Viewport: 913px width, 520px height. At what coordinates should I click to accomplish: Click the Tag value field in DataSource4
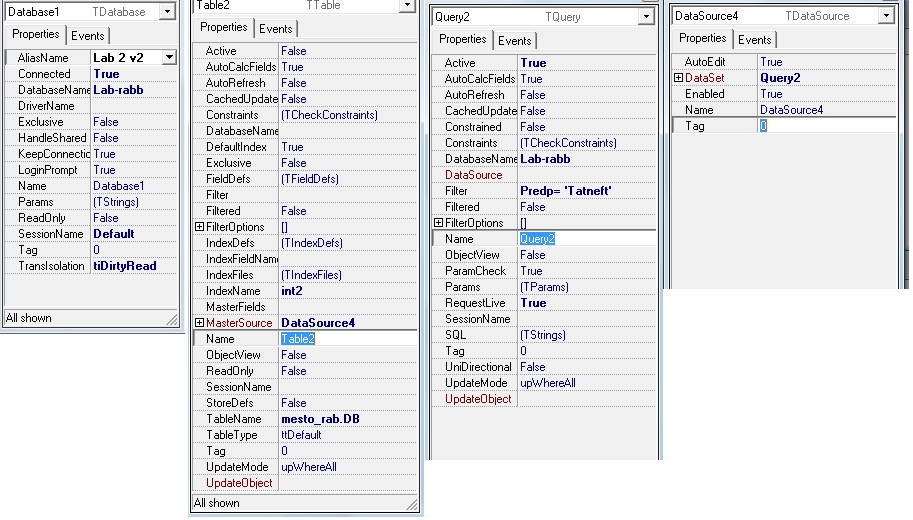tap(825, 126)
